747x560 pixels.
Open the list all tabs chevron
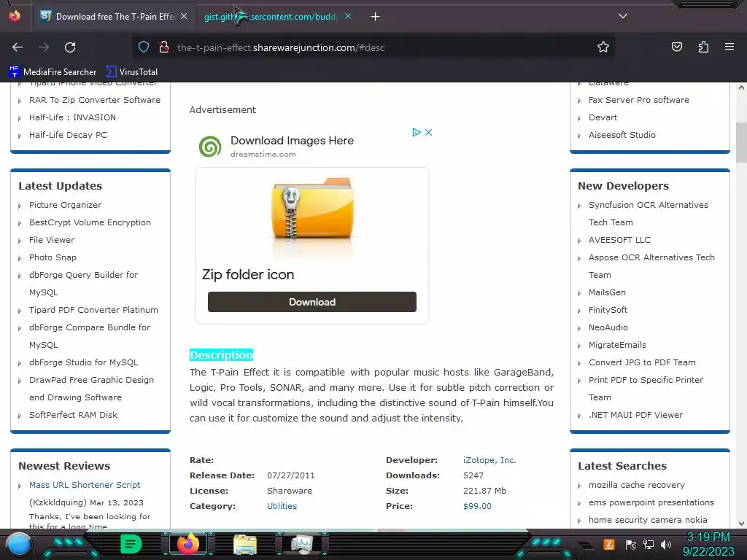pyautogui.click(x=623, y=16)
